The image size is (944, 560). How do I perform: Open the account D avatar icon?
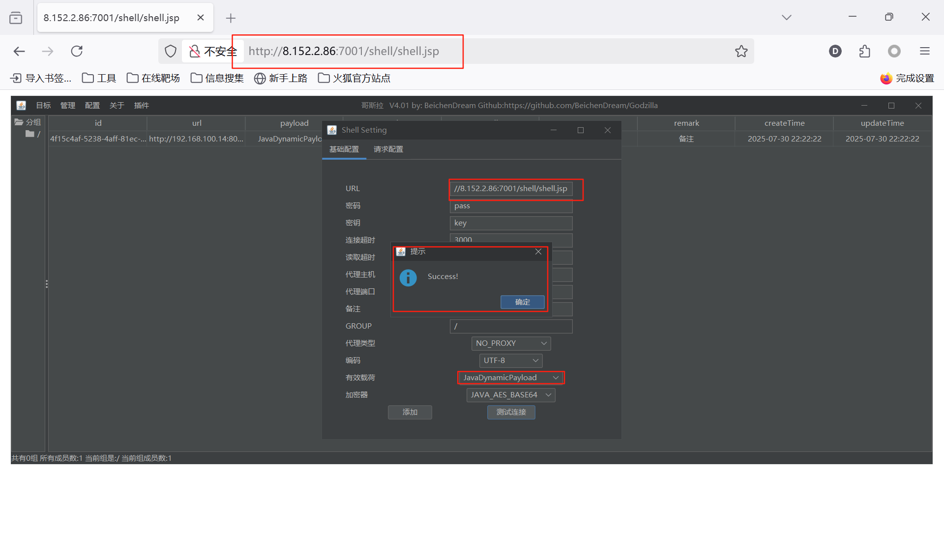pyautogui.click(x=835, y=51)
